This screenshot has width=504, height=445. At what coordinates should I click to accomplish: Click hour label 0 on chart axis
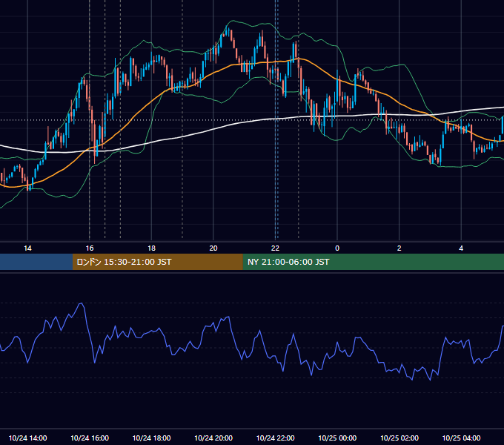[337, 248]
